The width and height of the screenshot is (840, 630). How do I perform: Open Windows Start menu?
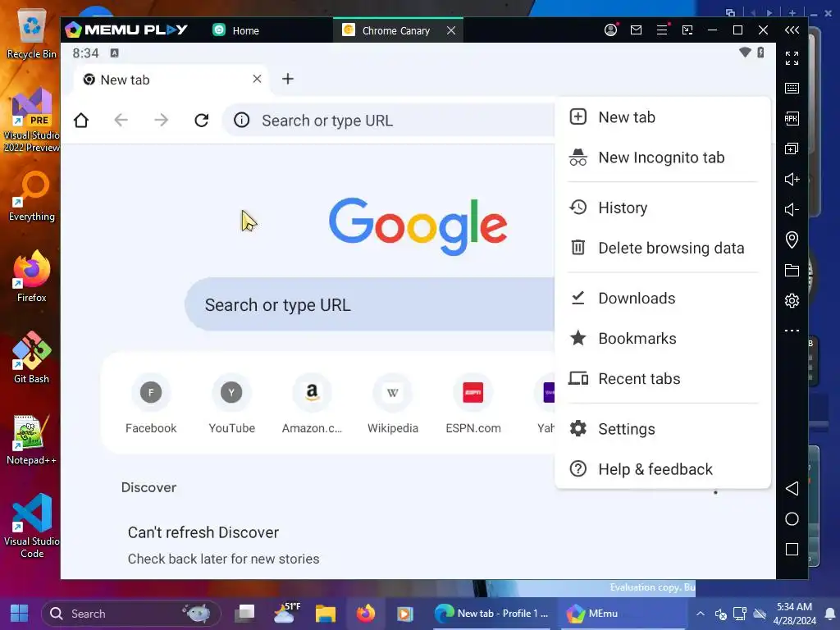click(20, 614)
